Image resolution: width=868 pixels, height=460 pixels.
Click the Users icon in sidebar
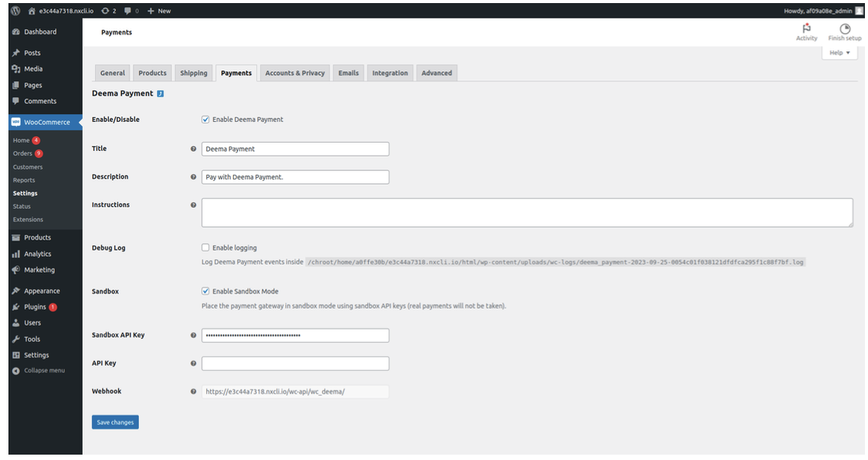point(16,323)
